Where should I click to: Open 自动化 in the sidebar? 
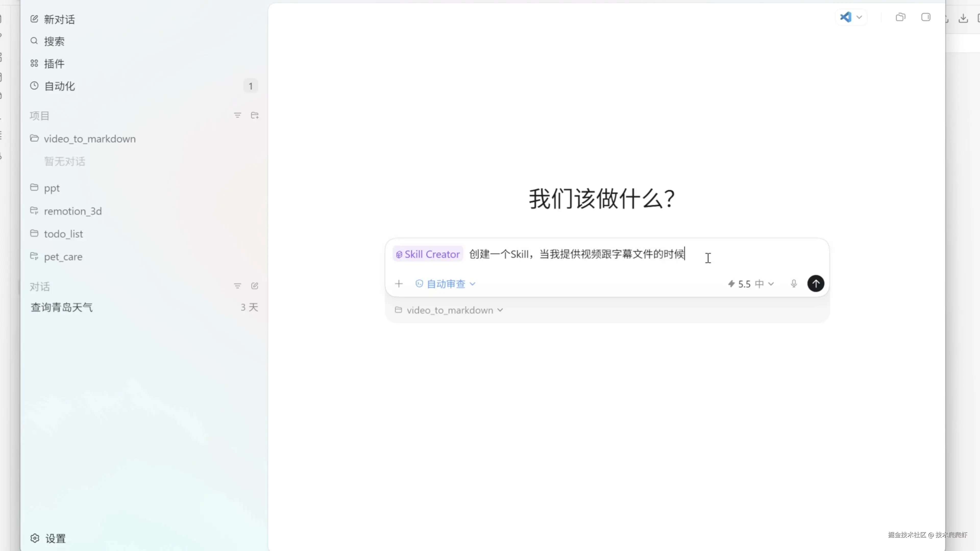point(59,86)
